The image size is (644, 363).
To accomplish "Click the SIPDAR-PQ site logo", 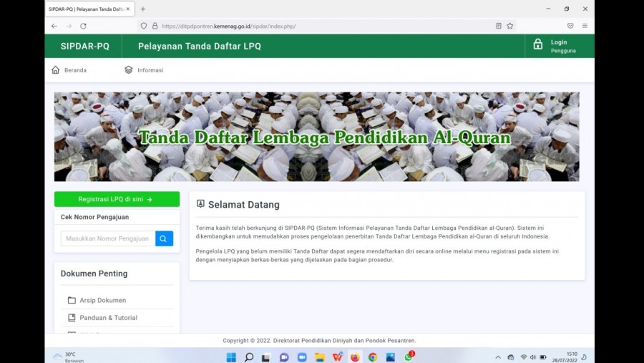I will point(85,46).
